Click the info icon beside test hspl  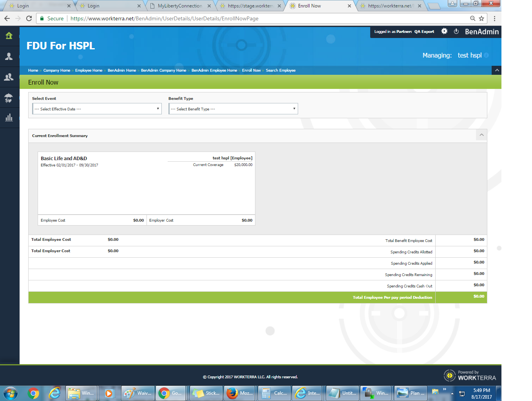point(487,55)
